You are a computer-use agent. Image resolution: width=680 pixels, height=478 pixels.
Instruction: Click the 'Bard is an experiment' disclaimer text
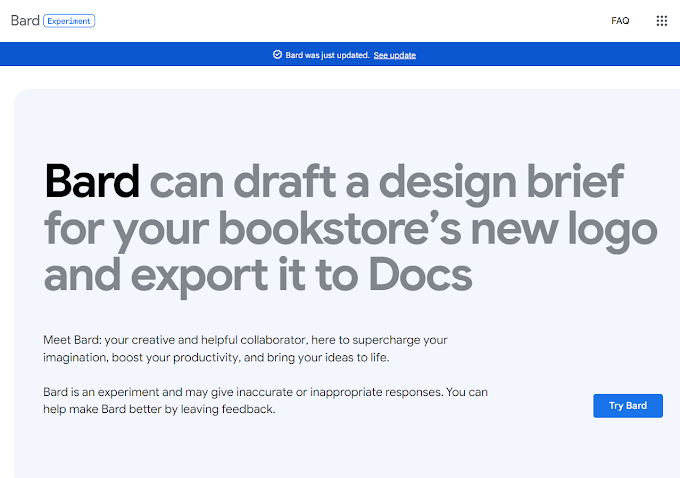265,400
